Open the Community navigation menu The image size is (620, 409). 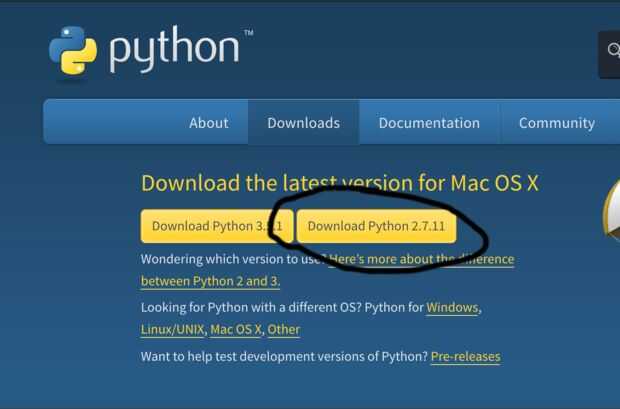pyautogui.click(x=556, y=123)
